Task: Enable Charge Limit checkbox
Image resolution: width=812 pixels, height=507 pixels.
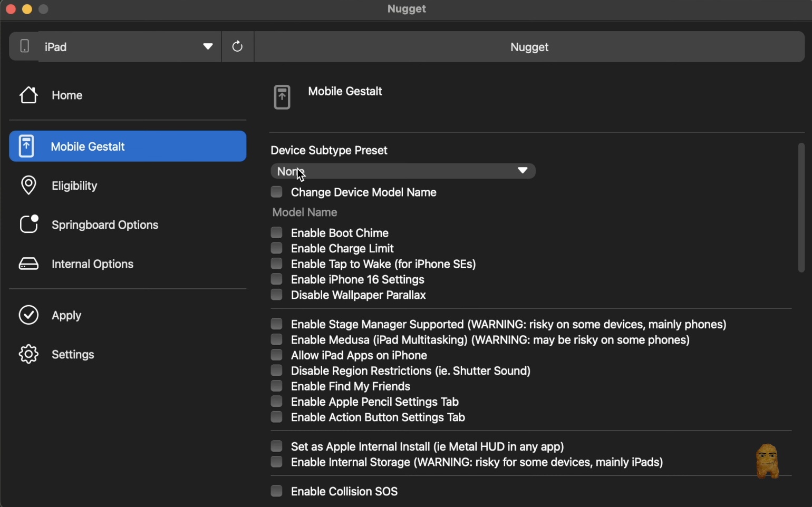Action: [277, 248]
